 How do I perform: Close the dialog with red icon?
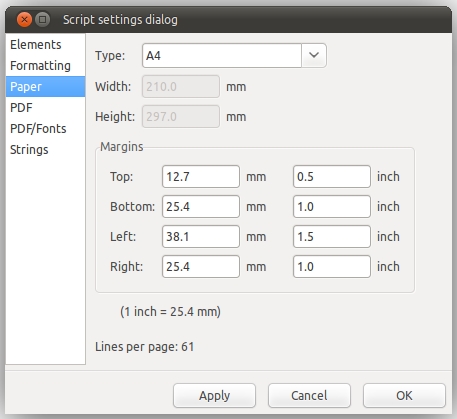pyautogui.click(x=24, y=19)
